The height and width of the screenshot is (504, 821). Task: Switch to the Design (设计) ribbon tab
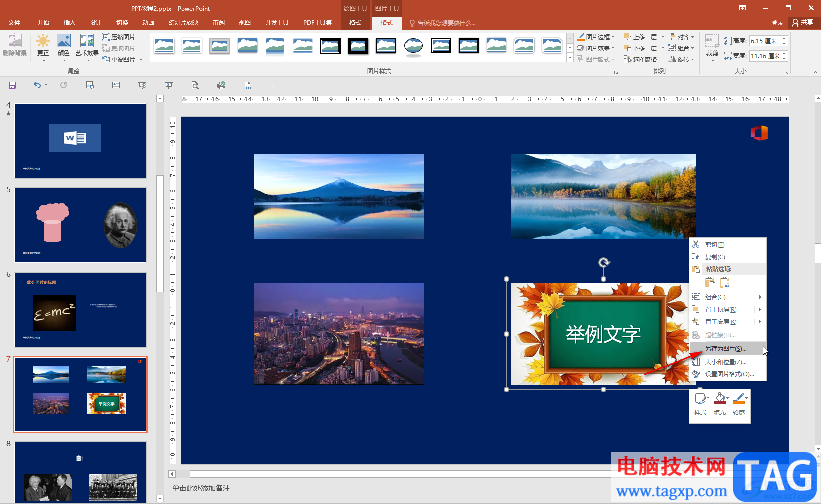point(95,23)
